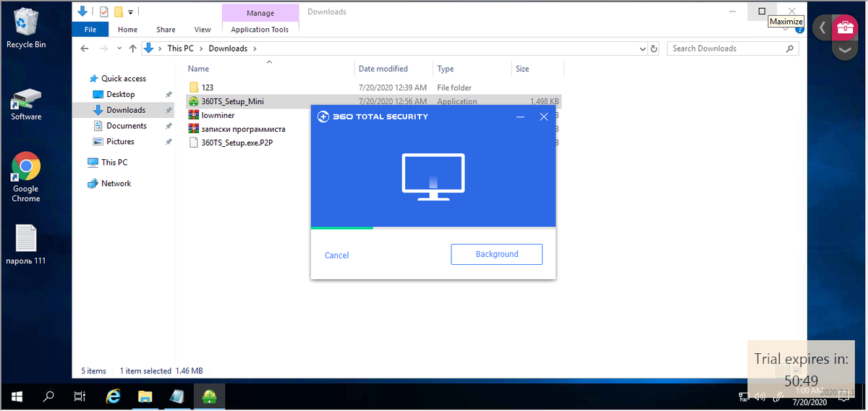Click the Windows Start button
This screenshot has height=411, width=868.
click(x=17, y=396)
